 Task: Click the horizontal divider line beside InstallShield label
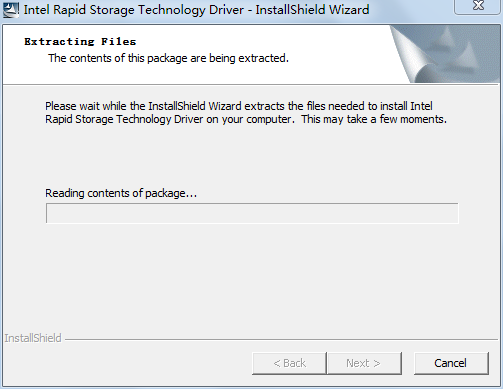click(281, 340)
